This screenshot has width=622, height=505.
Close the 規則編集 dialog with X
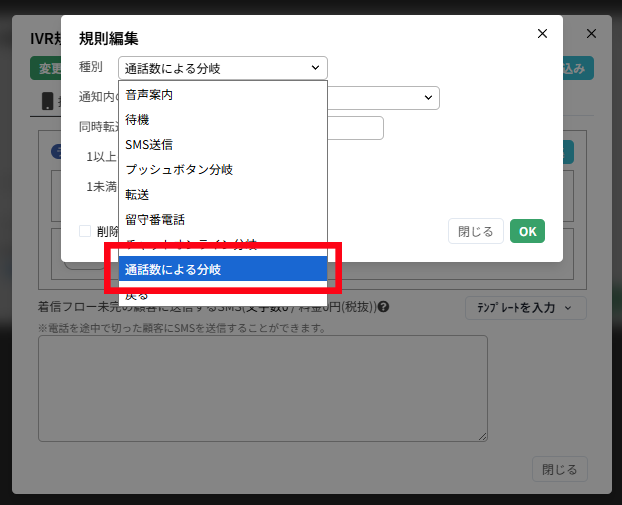[x=542, y=34]
